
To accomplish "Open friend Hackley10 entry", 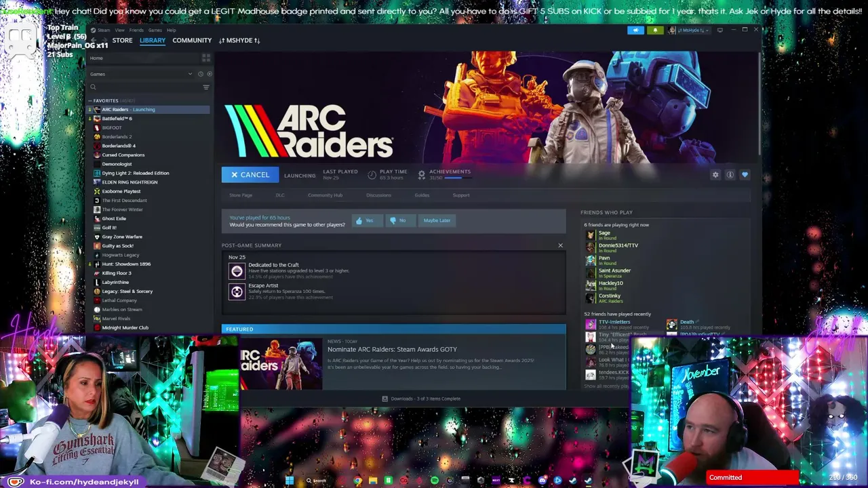I will 606,285.
